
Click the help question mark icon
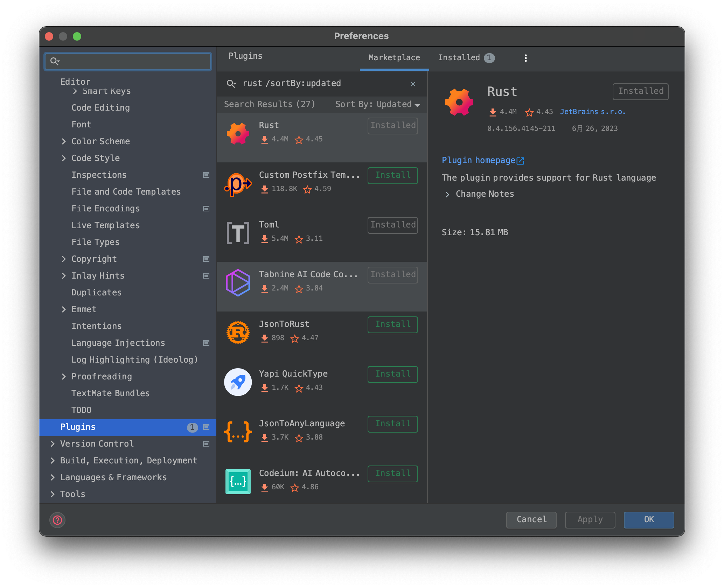coord(57,520)
